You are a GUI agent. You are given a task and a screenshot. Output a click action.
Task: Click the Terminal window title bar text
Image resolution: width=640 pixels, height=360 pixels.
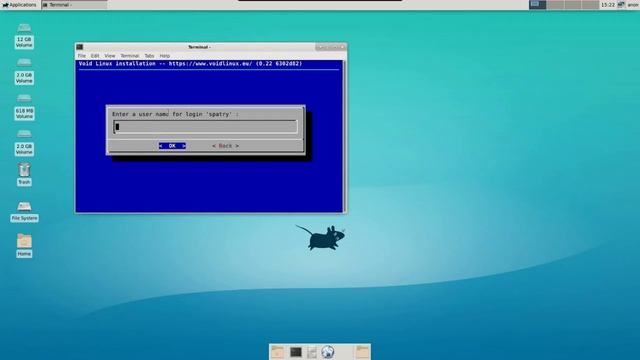coord(199,47)
